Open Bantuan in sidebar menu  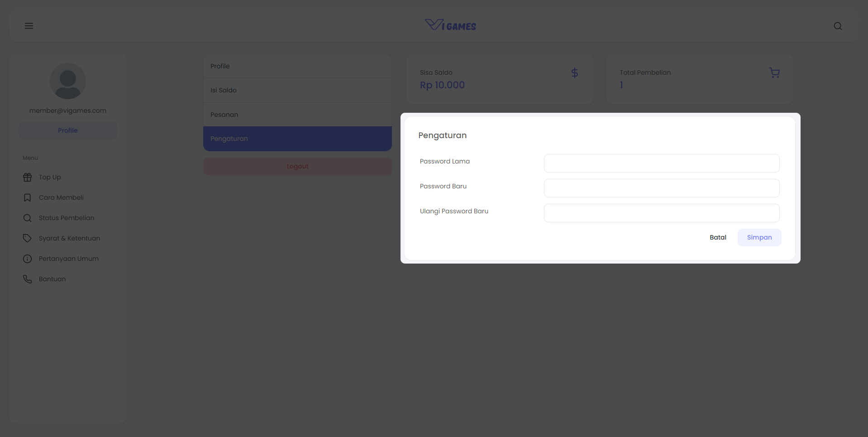pyautogui.click(x=52, y=279)
